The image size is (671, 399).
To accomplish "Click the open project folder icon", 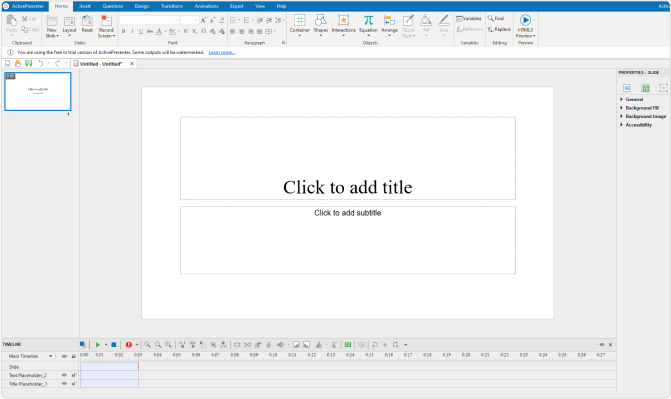I will pyautogui.click(x=18, y=63).
